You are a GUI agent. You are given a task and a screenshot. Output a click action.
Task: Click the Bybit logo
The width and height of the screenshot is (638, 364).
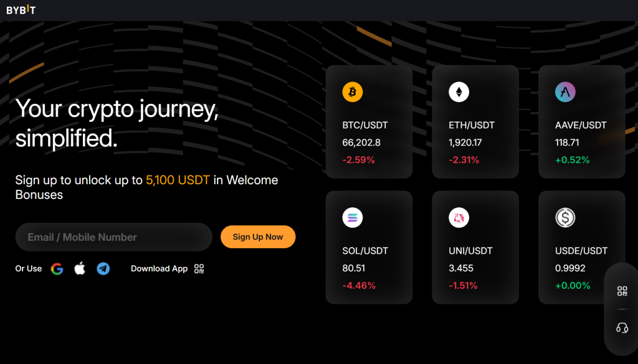click(x=22, y=10)
